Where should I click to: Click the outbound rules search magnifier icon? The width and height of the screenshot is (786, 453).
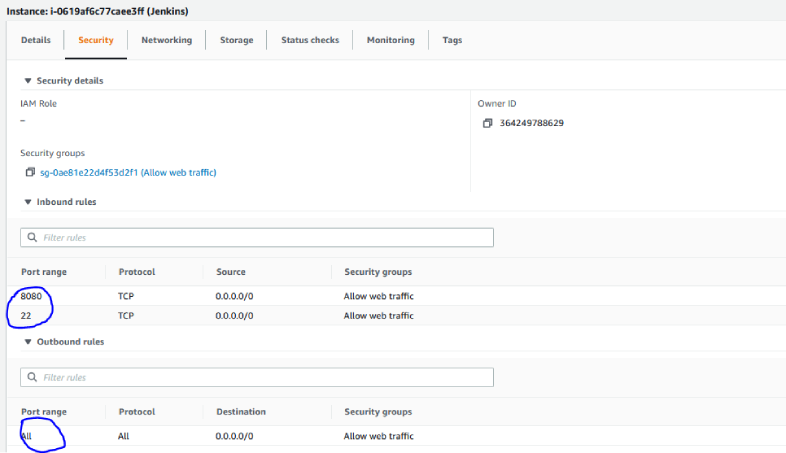tap(32, 377)
